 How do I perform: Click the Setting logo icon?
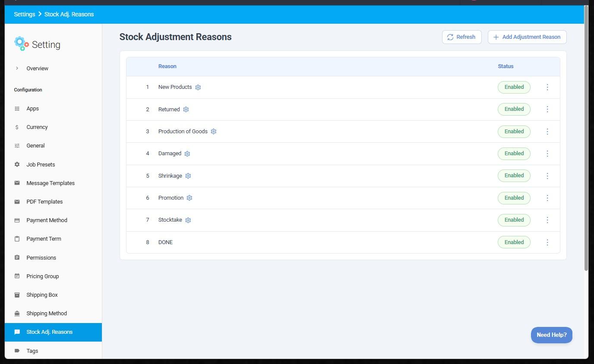pyautogui.click(x=21, y=44)
